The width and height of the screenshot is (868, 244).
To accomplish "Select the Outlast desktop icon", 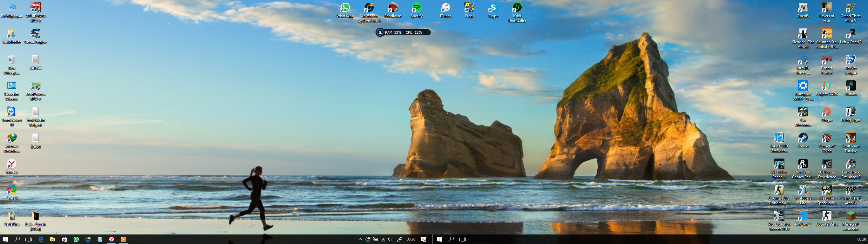I will pyautogui.click(x=851, y=89).
